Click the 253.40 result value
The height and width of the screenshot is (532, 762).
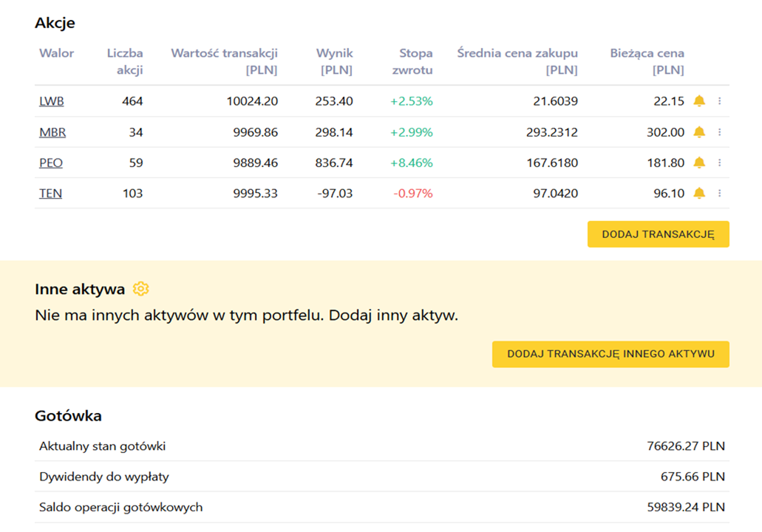tap(334, 101)
